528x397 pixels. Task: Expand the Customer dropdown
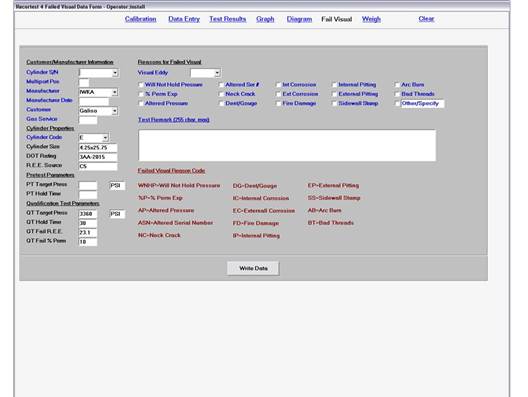tap(115, 111)
